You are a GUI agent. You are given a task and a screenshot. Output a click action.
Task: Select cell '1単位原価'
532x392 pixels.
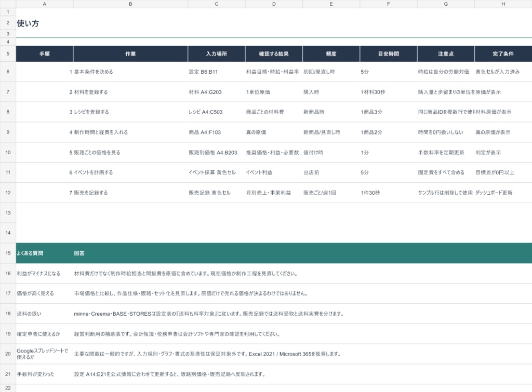pyautogui.click(x=274, y=92)
